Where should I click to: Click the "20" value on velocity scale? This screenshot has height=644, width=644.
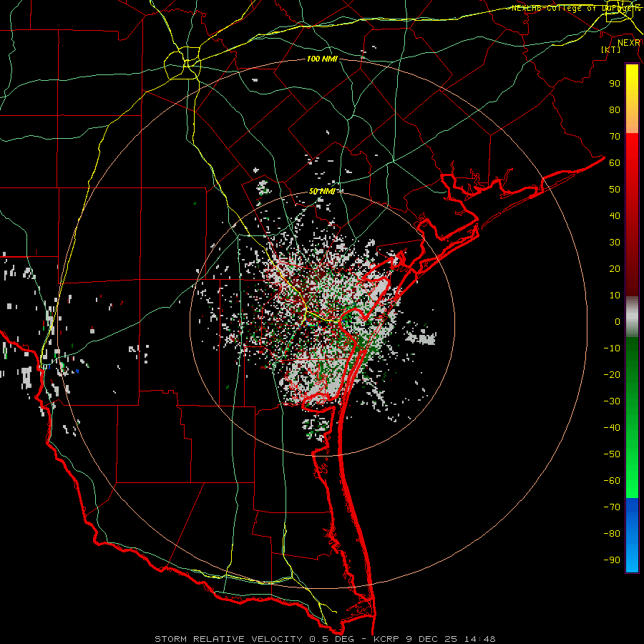[615, 268]
